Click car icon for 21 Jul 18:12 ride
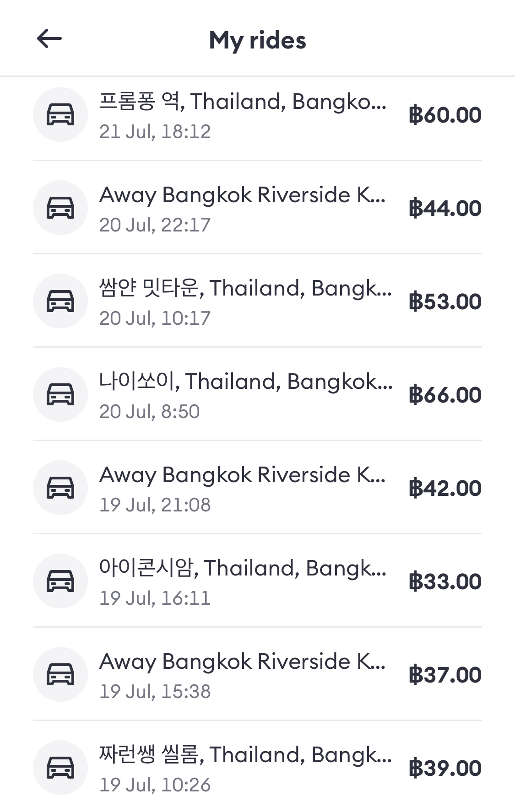 pos(60,114)
